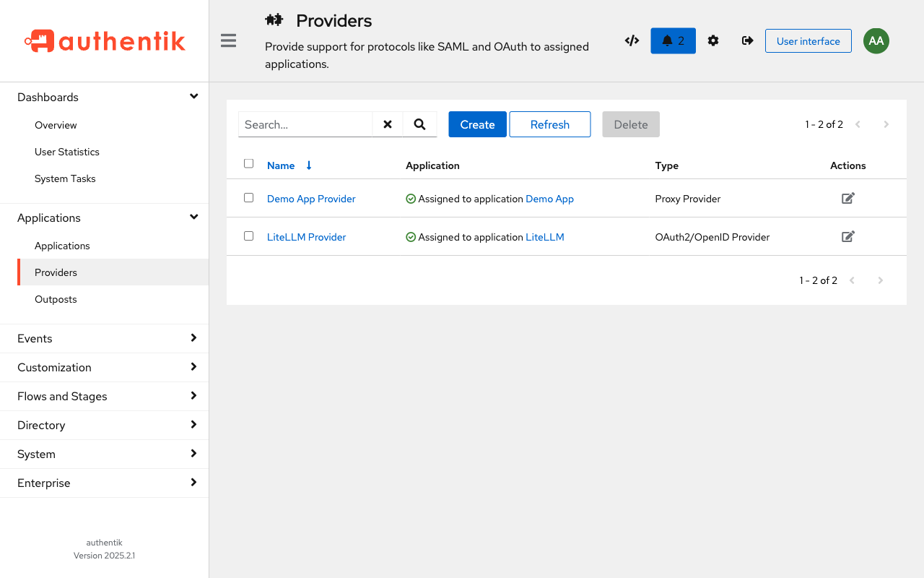Click the Version 2025.2.1 text

pos(104,556)
